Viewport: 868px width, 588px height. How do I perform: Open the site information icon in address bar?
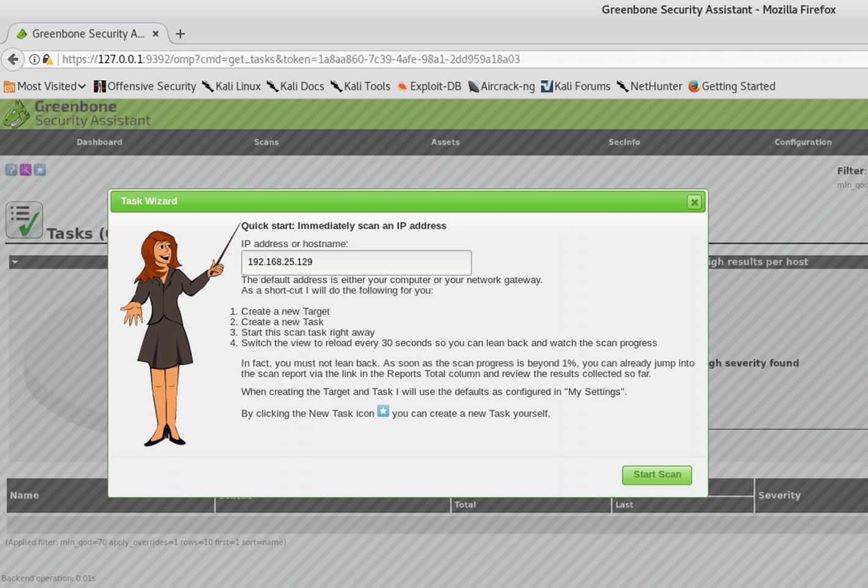click(x=34, y=59)
